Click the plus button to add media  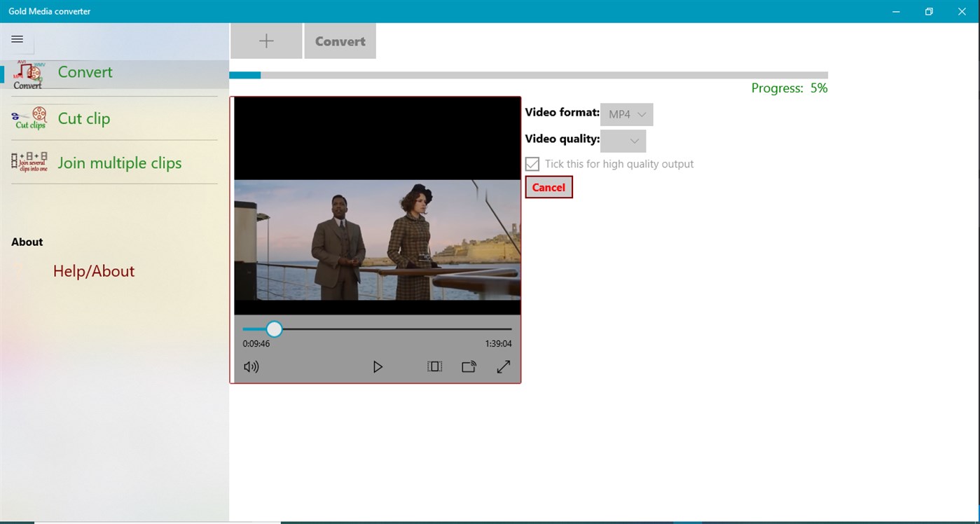[x=266, y=40]
